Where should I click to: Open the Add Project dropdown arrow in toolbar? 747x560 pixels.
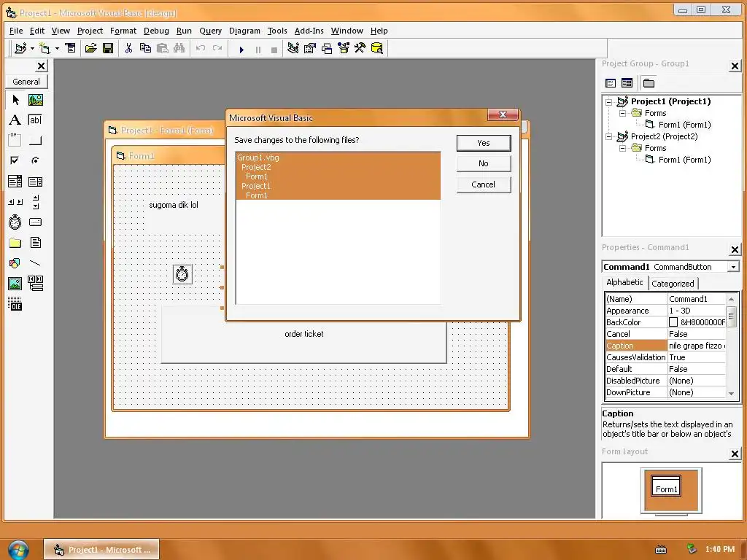click(x=32, y=48)
